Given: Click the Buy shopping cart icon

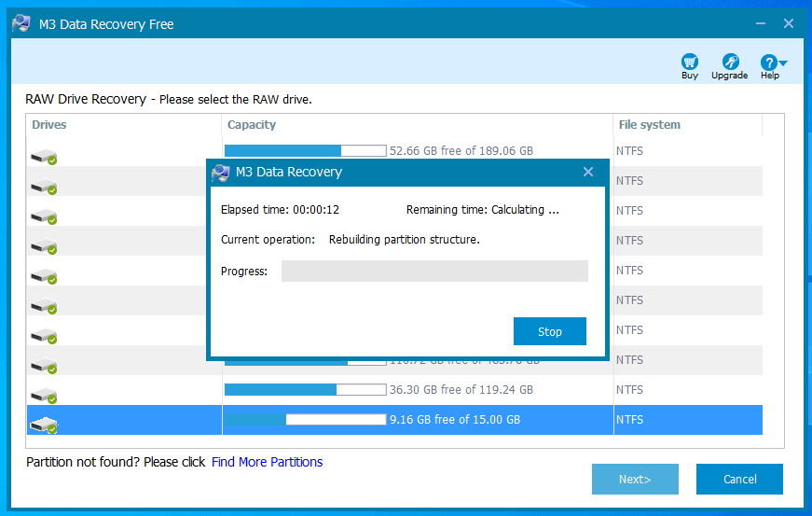Looking at the screenshot, I should click(689, 63).
